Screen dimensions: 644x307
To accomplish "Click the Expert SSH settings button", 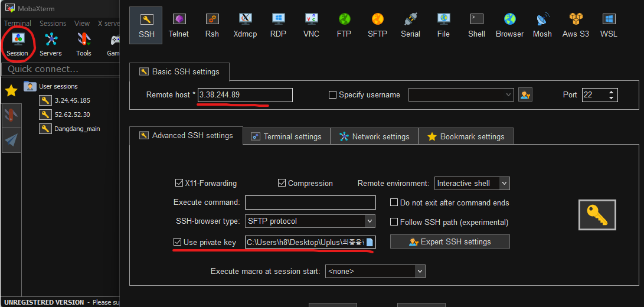I will 450,241.
